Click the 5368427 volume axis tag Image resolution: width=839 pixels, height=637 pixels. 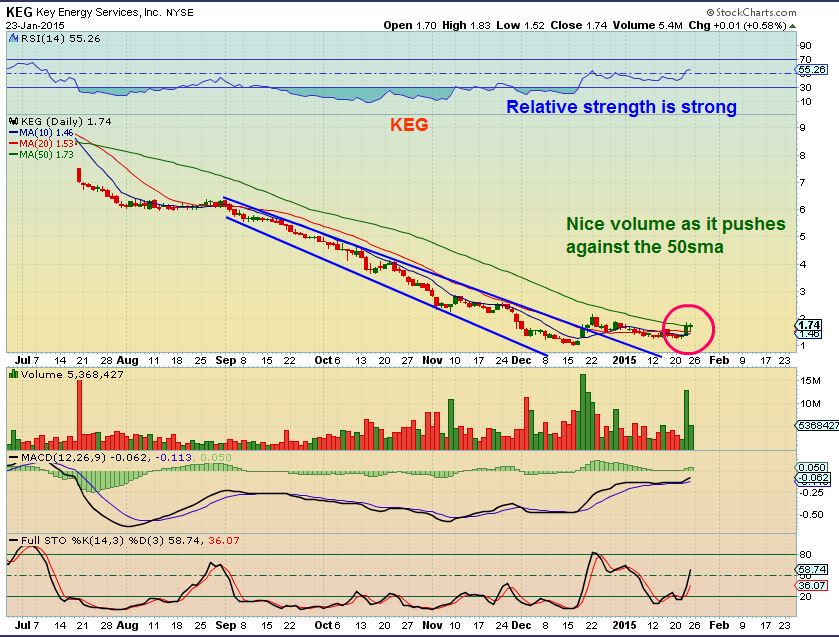[x=818, y=426]
